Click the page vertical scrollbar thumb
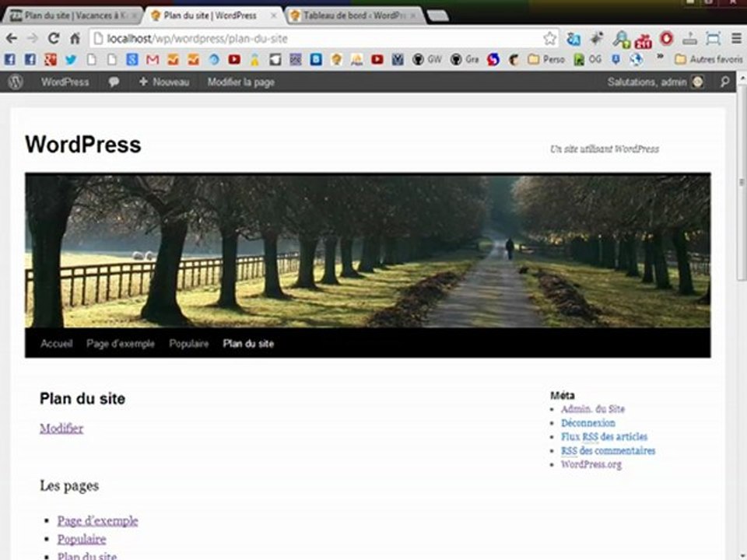747x560 pixels. tap(742, 181)
